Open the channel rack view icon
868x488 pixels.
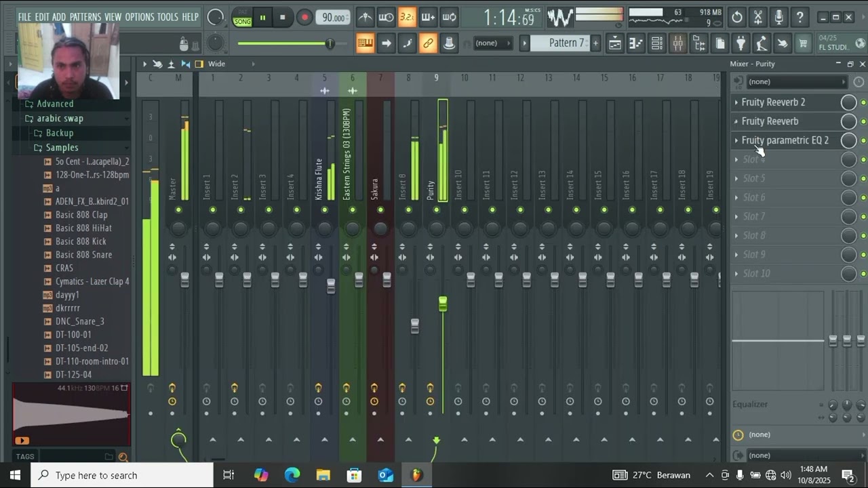pyautogui.click(x=657, y=44)
